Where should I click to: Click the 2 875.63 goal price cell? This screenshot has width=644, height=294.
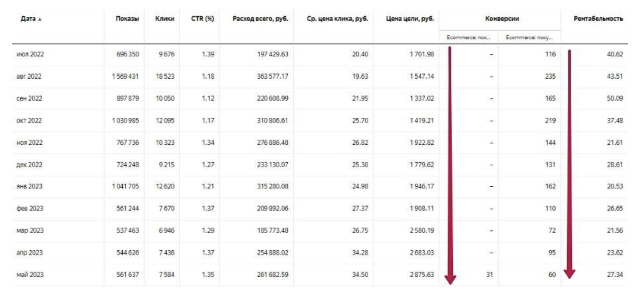tap(422, 275)
